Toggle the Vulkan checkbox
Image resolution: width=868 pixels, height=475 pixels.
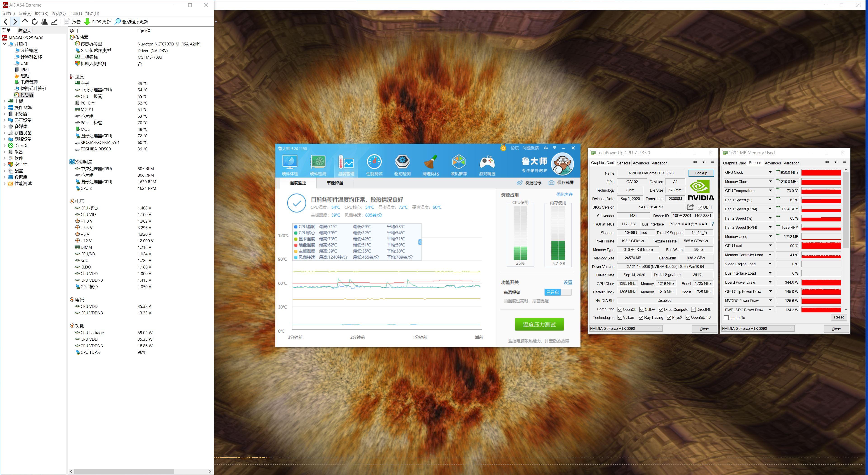coord(620,318)
